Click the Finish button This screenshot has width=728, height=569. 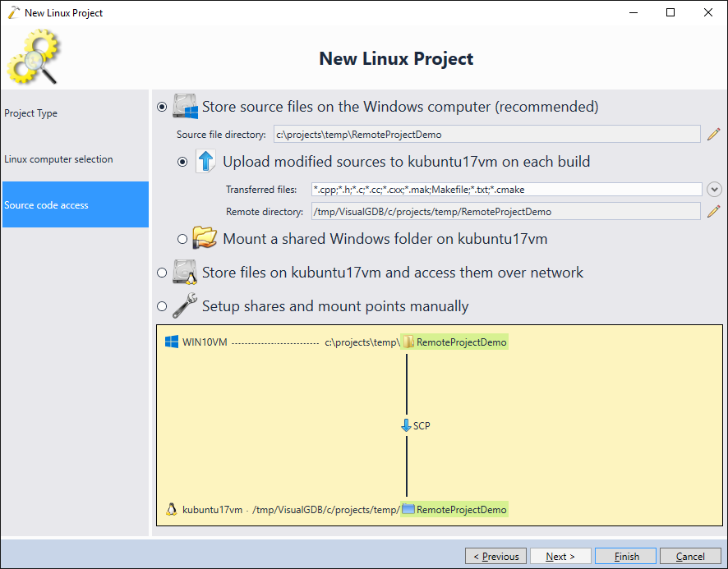point(626,556)
